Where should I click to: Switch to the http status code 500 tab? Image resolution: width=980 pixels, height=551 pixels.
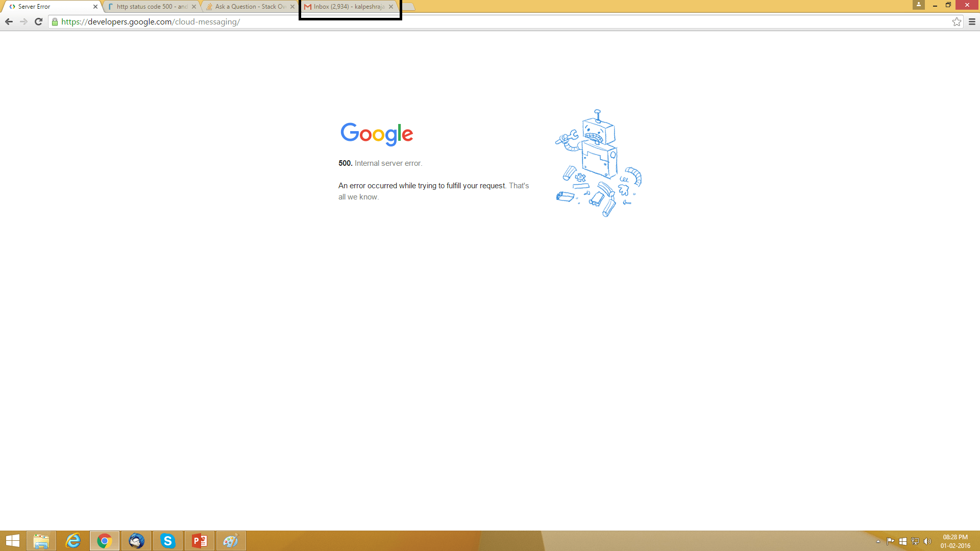(151, 7)
